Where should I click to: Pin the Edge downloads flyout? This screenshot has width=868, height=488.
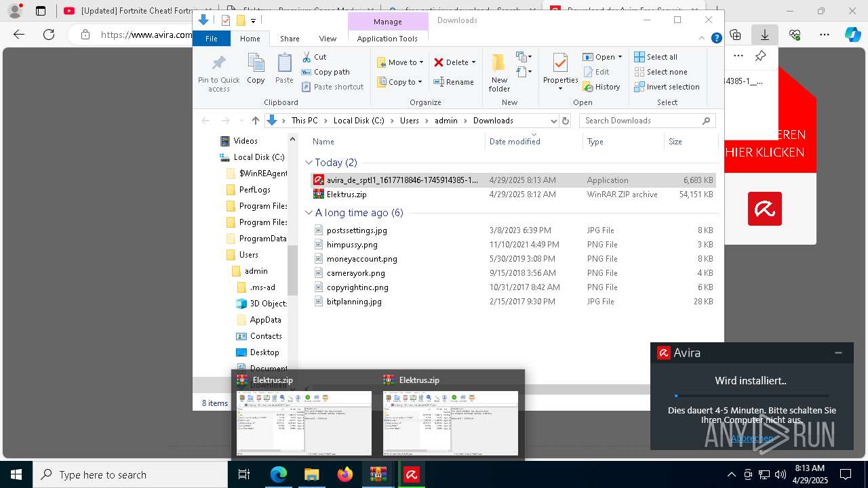tap(761, 56)
